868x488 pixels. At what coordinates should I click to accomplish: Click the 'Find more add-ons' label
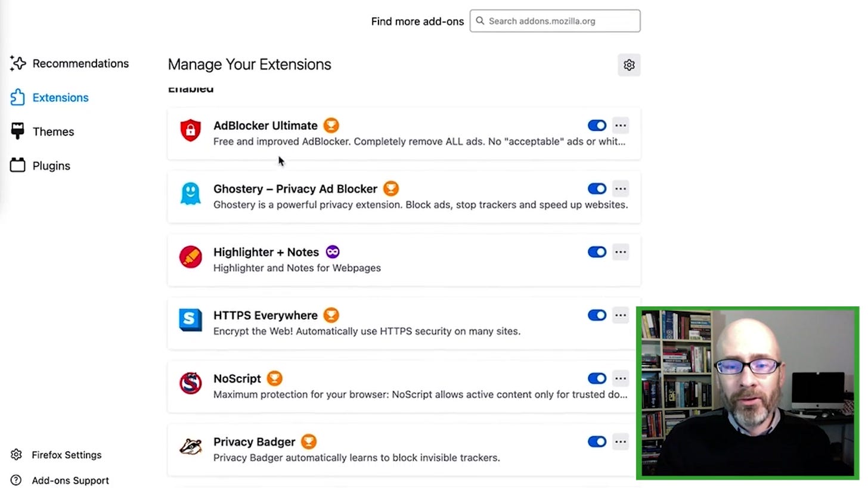417,21
